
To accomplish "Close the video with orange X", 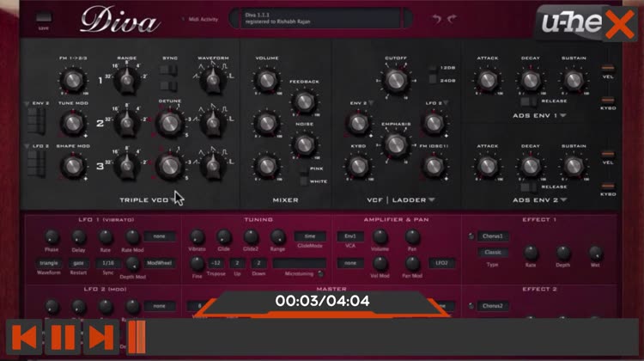I will [x=620, y=24].
